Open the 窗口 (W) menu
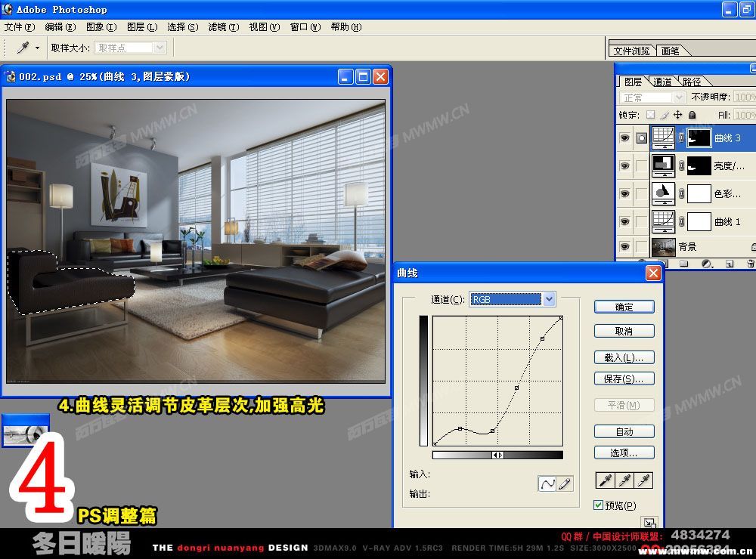The image size is (756, 559). pyautogui.click(x=305, y=27)
